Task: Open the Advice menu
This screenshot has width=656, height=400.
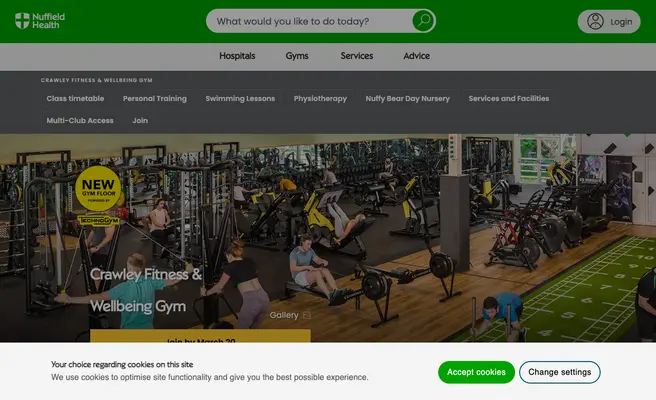Action: [x=417, y=56]
